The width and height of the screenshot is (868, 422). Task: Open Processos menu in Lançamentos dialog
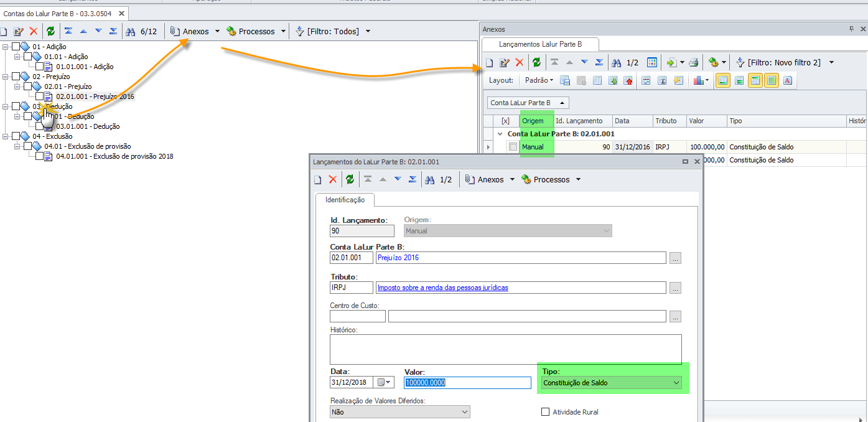[x=551, y=179]
